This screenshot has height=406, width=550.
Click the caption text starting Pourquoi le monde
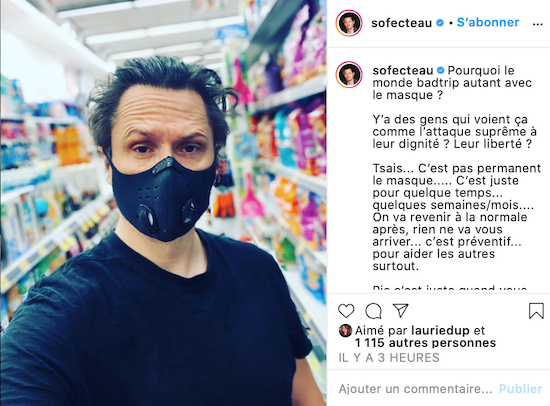click(457, 168)
